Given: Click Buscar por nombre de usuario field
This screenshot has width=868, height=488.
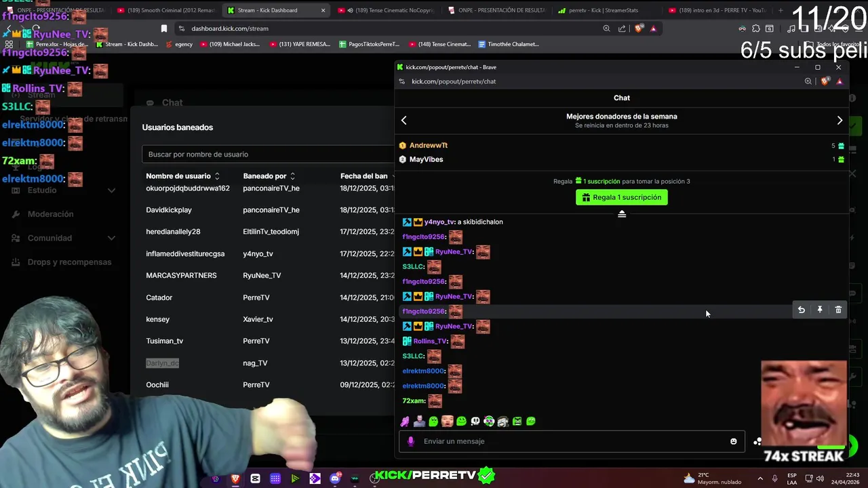Looking at the screenshot, I should 268,155.
